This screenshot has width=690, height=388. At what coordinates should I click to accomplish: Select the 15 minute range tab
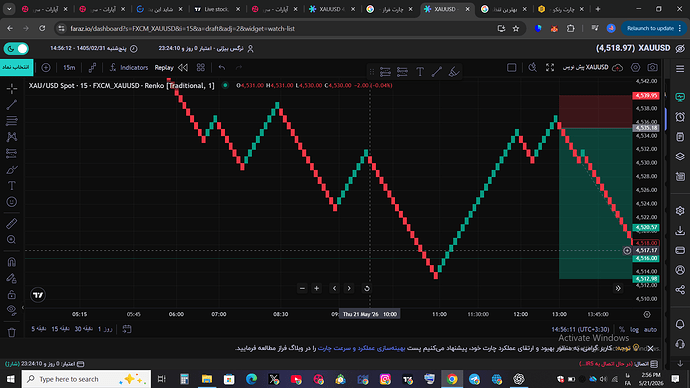pos(60,329)
